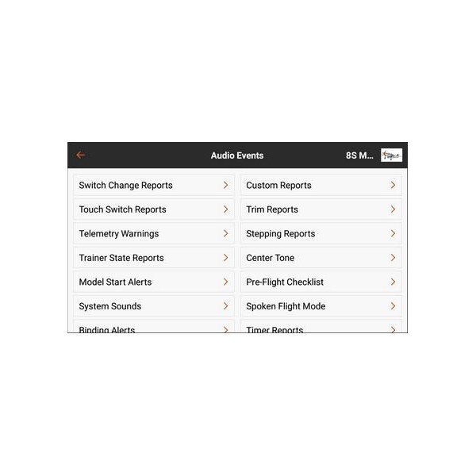Click chevron next to Spoken Flight Mode
Viewport: 476px width, 476px height.
coord(393,306)
